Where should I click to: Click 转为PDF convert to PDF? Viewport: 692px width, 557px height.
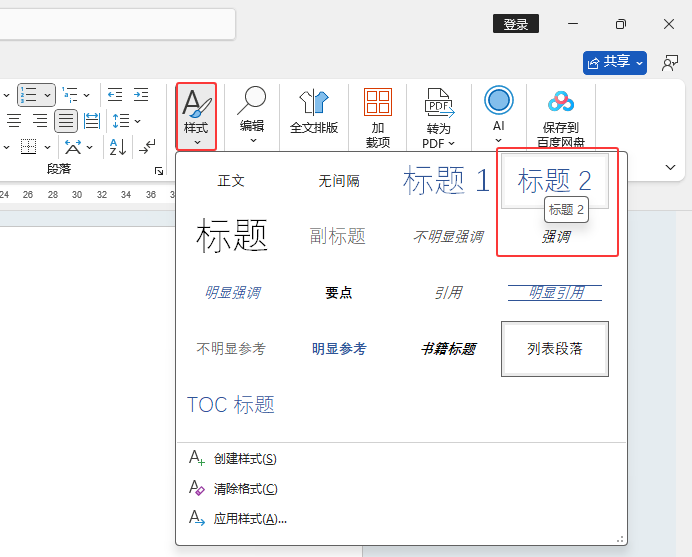click(438, 117)
